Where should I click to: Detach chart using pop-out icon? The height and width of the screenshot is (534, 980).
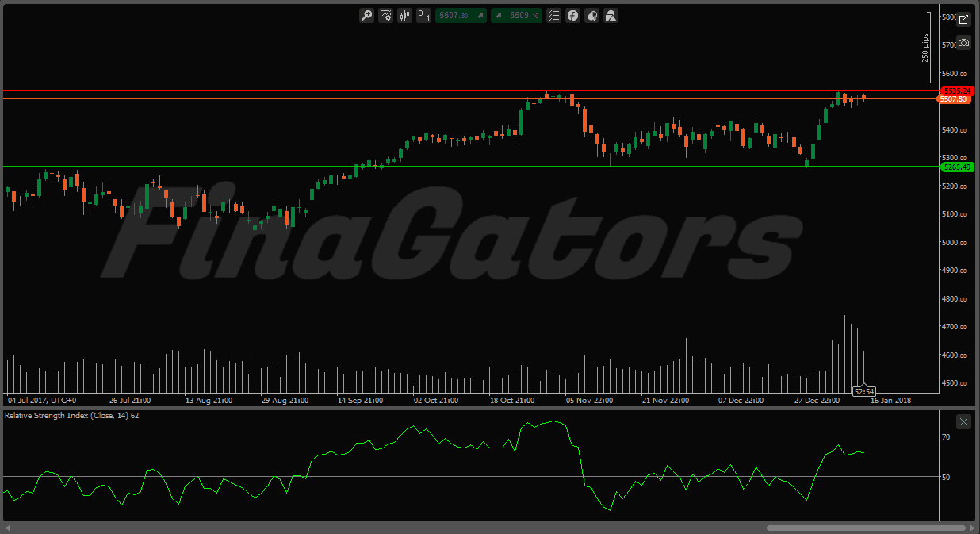coord(963,20)
